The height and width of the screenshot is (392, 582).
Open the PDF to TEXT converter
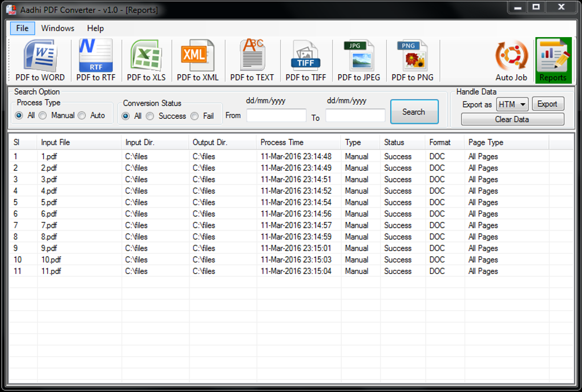(x=251, y=59)
